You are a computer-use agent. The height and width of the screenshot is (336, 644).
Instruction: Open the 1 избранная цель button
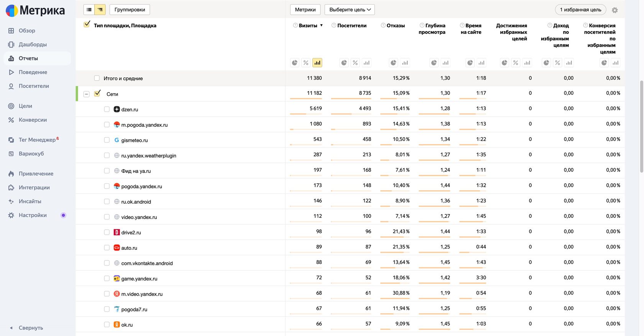580,10
